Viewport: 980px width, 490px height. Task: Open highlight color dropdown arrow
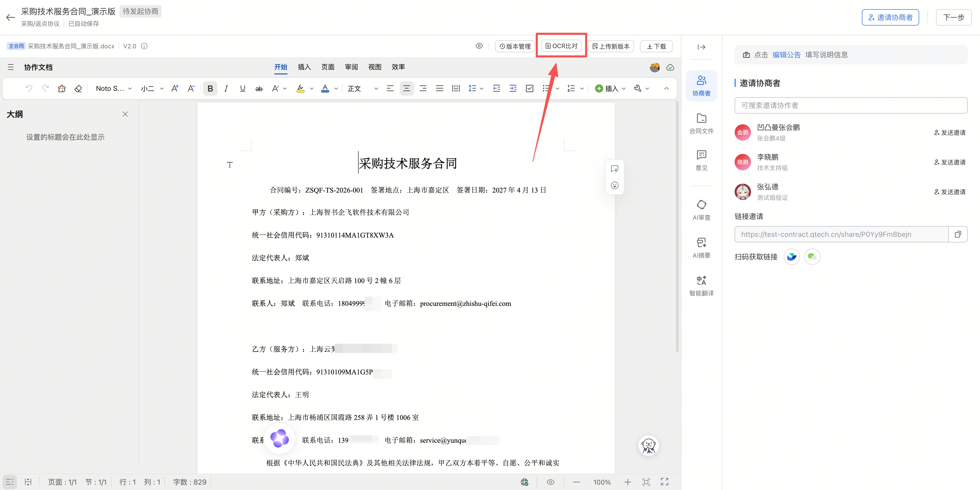[312, 89]
